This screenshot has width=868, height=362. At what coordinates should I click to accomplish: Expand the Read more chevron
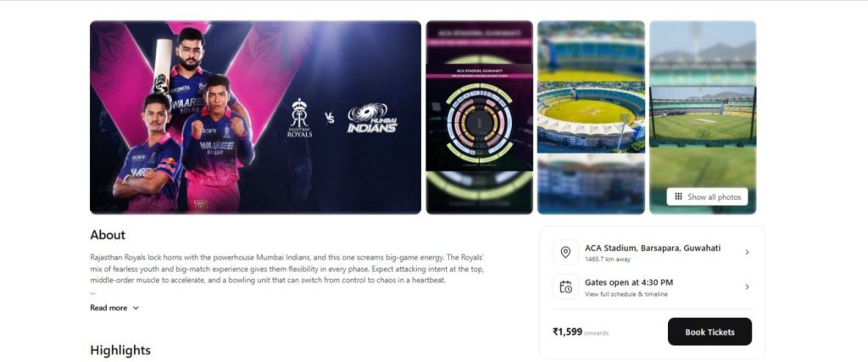click(136, 308)
